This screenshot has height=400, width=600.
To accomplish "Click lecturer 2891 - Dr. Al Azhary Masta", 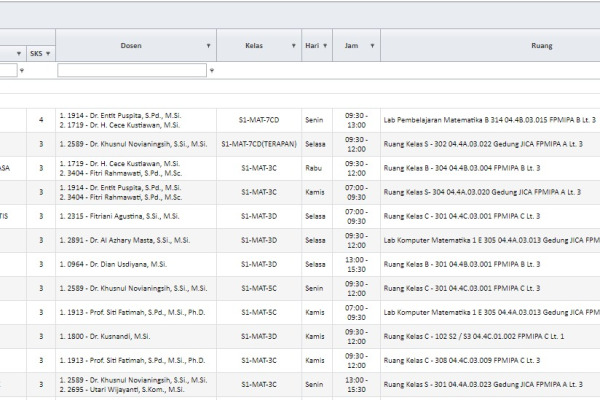I will (125, 240).
